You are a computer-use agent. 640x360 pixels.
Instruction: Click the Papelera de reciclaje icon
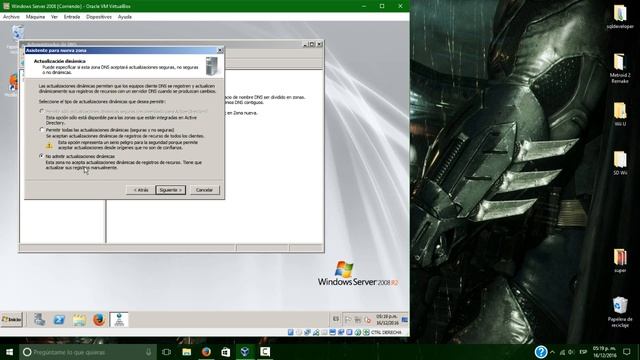(x=620, y=312)
